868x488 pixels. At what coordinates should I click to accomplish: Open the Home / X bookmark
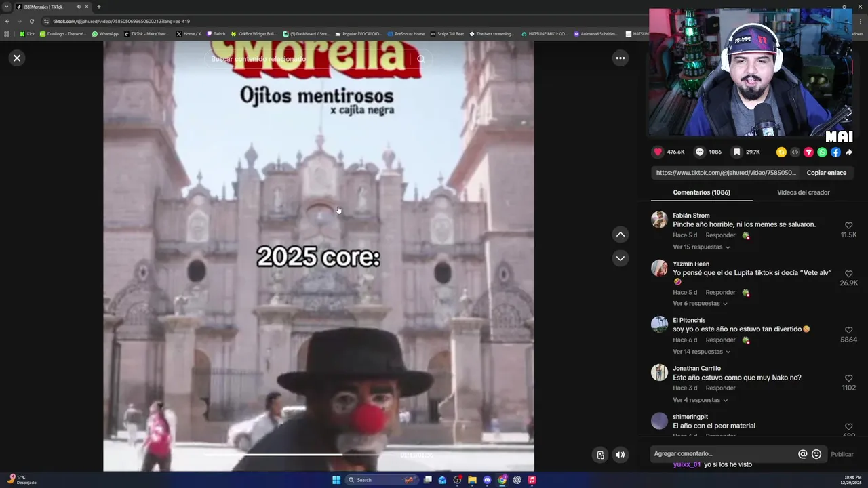(x=189, y=33)
